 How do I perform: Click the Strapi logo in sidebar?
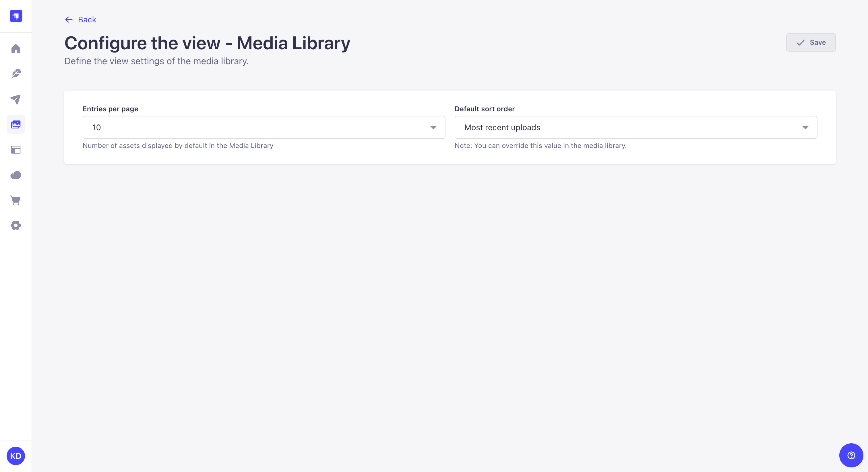[x=16, y=16]
